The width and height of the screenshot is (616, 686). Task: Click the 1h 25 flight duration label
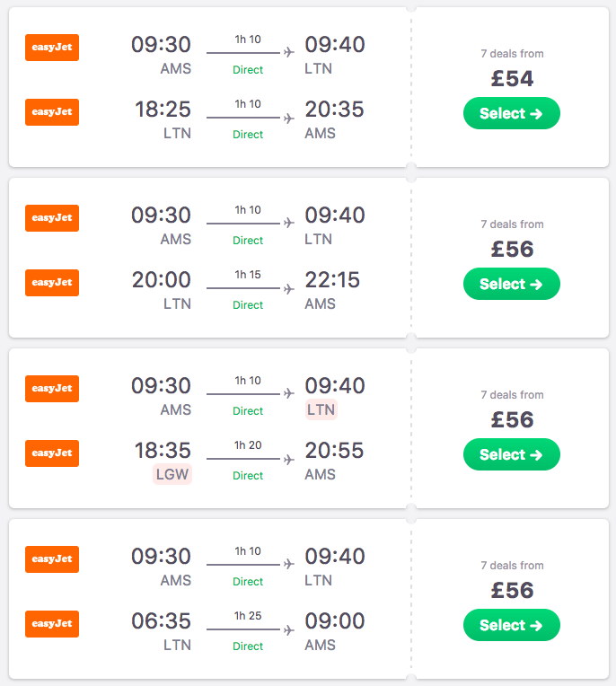[x=248, y=616]
